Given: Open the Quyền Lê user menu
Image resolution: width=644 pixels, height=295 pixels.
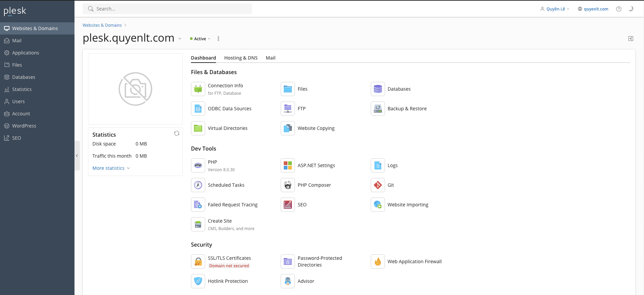Looking at the screenshot, I should pos(555,9).
